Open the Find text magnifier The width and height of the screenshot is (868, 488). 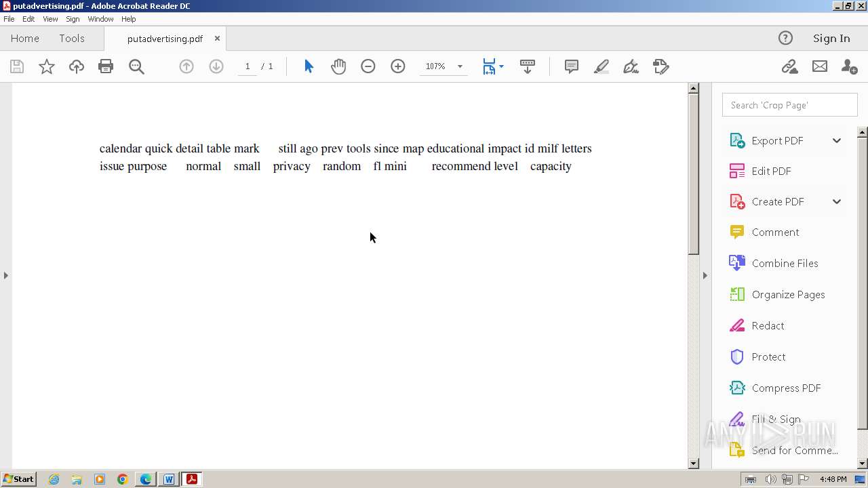(x=136, y=66)
